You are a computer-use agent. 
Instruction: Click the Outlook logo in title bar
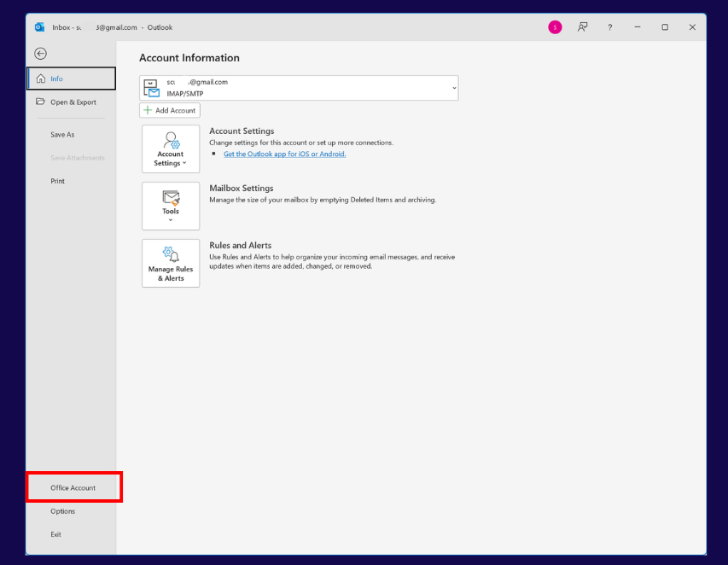(39, 27)
